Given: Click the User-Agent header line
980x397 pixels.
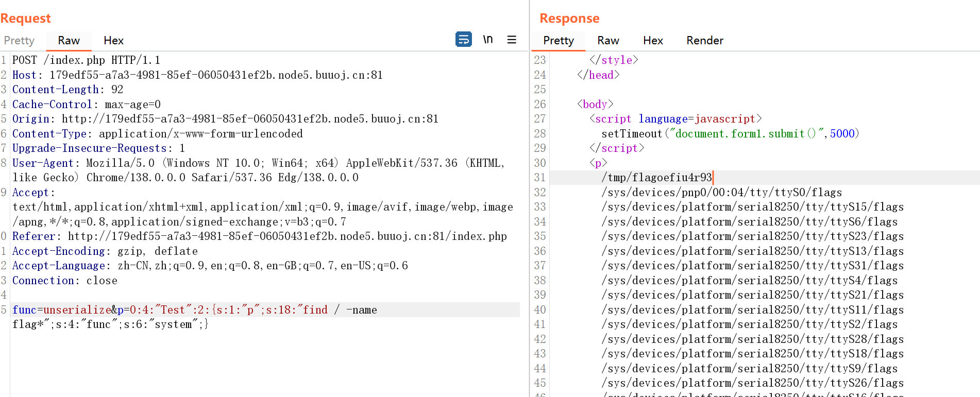Looking at the screenshot, I should tap(259, 170).
